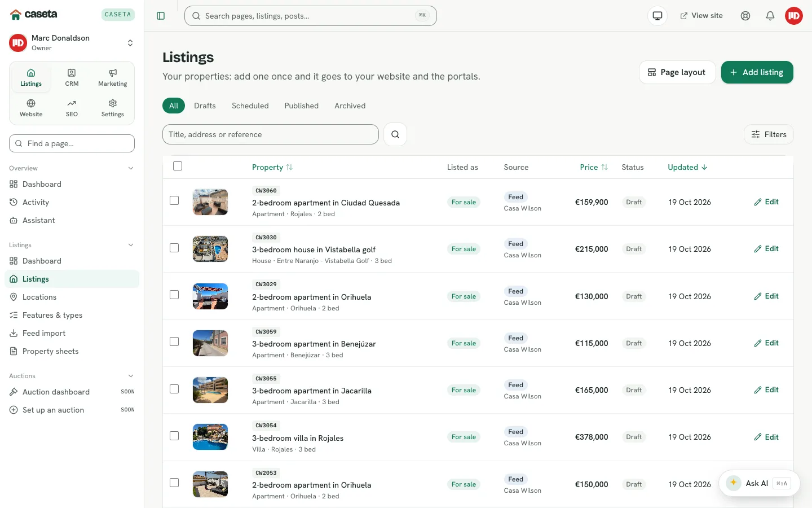Open the Settings gear tile
This screenshot has height=508, width=812.
pyautogui.click(x=113, y=108)
